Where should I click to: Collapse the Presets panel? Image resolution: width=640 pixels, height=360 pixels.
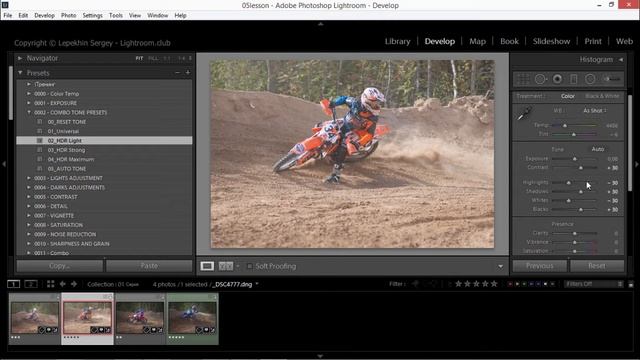click(x=20, y=73)
